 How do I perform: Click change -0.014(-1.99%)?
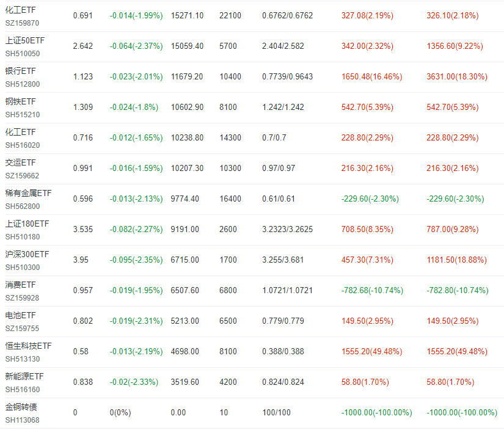click(x=136, y=16)
